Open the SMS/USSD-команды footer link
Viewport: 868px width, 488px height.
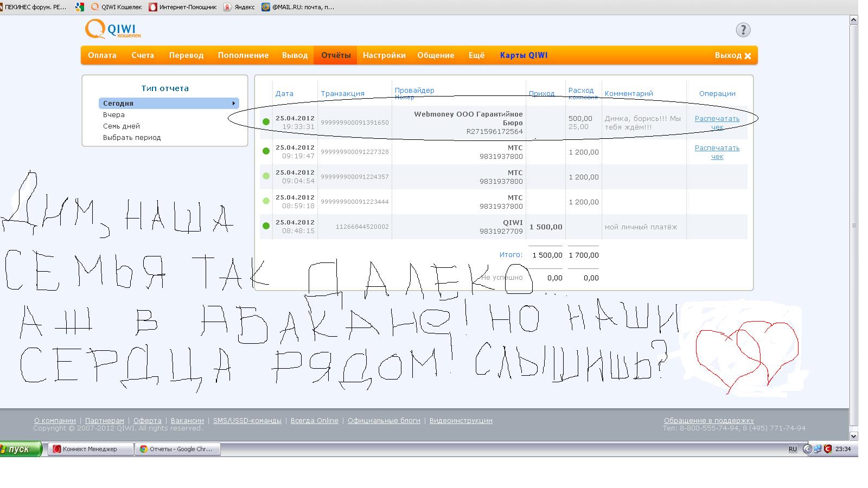[247, 420]
